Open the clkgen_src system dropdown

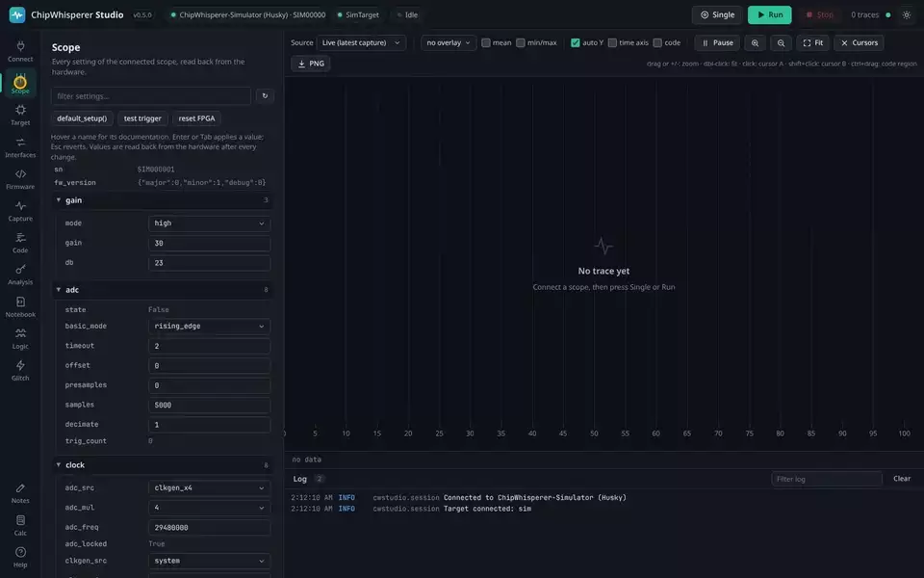[x=209, y=561]
